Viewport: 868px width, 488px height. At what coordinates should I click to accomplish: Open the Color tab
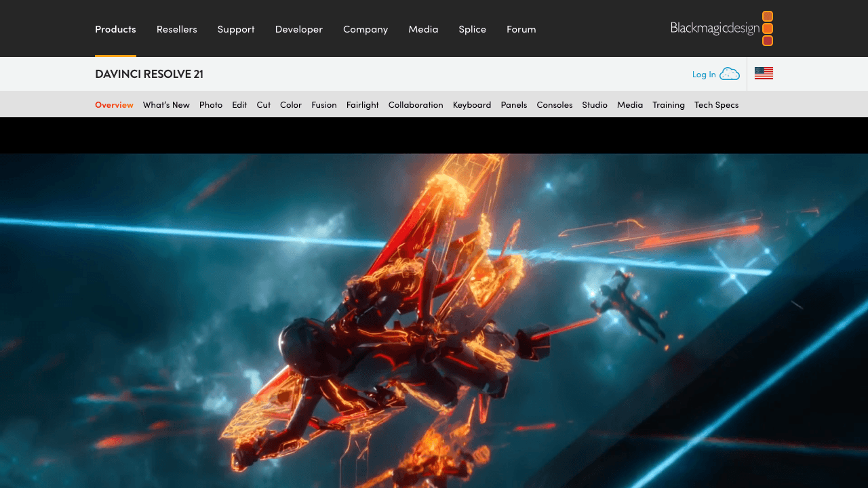[291, 105]
